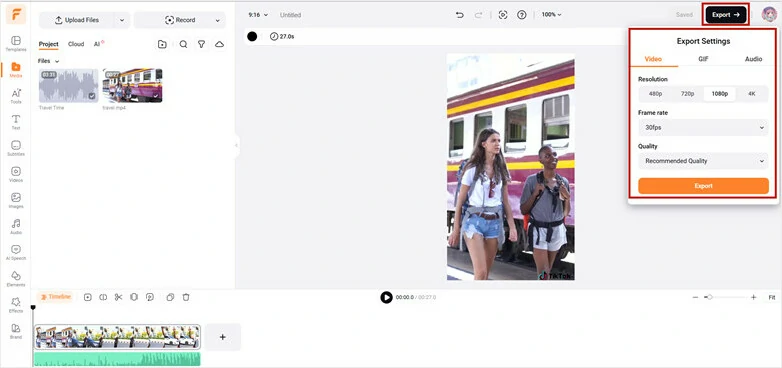782x368 pixels.
Task: Use the scissors cut tool
Action: click(x=118, y=297)
